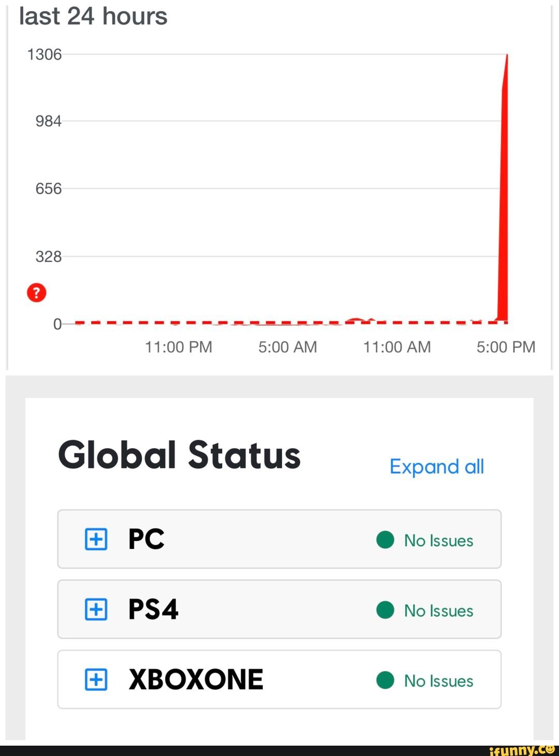Click the 5:00 AM axis label

[288, 347]
